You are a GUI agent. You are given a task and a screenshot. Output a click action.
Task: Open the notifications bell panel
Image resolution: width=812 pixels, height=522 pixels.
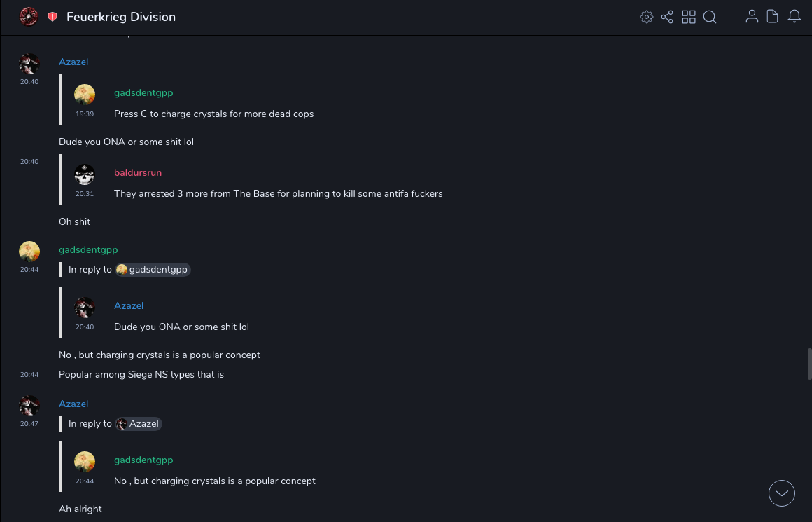(x=794, y=17)
